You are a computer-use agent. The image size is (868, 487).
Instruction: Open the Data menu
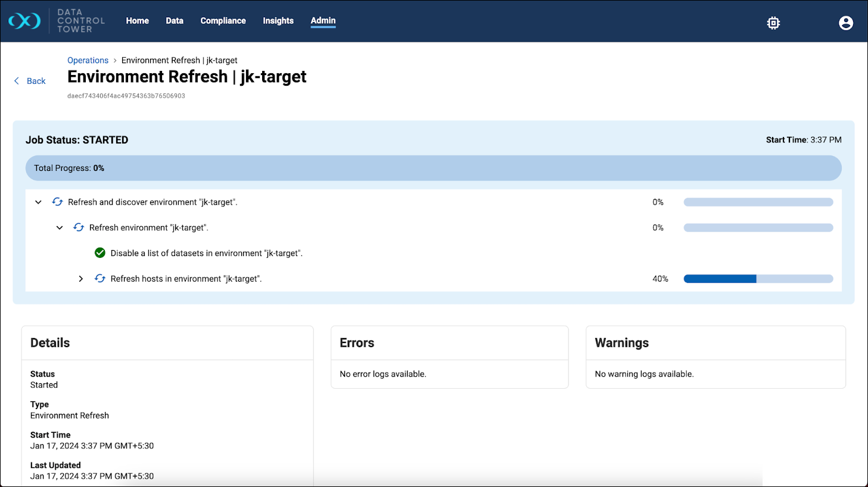coord(175,21)
